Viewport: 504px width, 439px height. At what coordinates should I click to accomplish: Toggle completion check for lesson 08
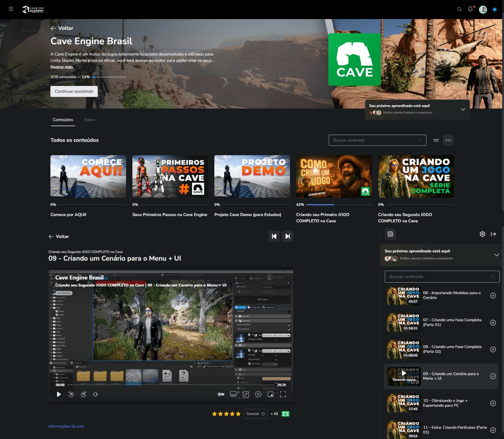point(493,349)
